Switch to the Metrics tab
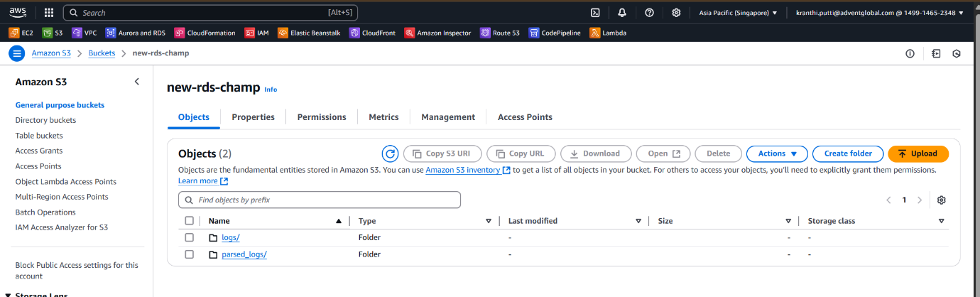980x297 pixels. pyautogui.click(x=383, y=117)
